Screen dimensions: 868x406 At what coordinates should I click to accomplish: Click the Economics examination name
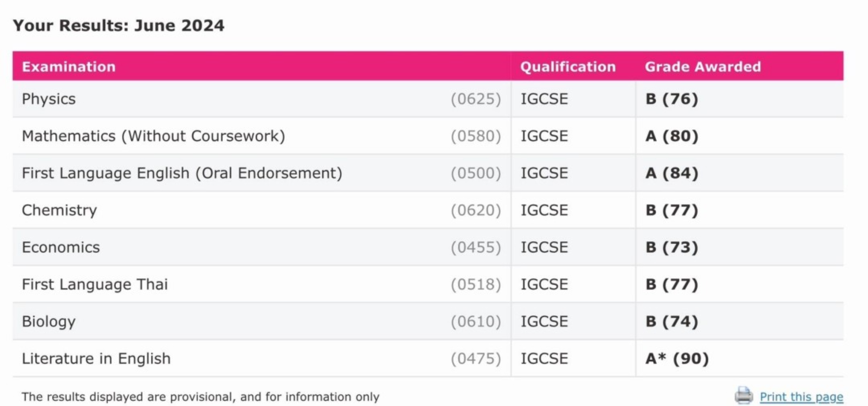click(x=61, y=247)
